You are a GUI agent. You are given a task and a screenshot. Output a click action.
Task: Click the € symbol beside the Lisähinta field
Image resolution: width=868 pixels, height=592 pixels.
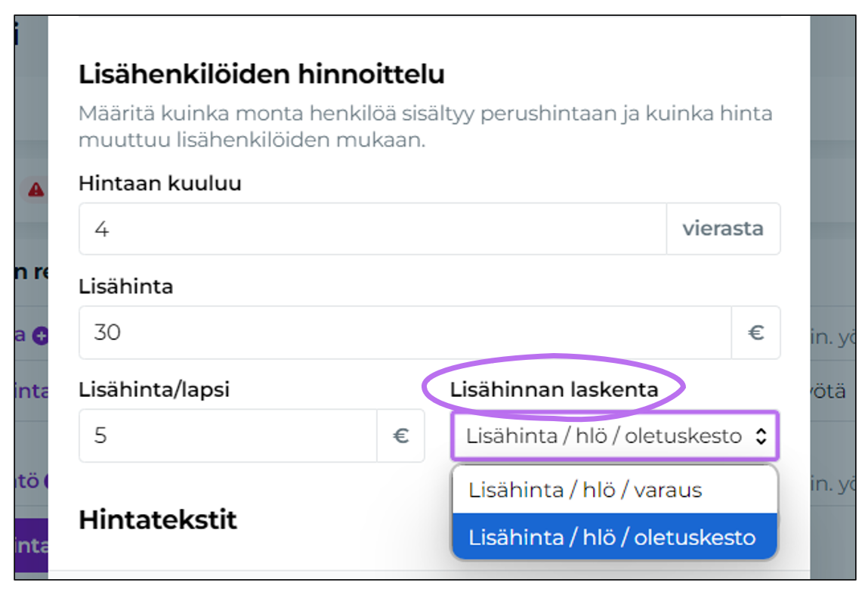755,332
